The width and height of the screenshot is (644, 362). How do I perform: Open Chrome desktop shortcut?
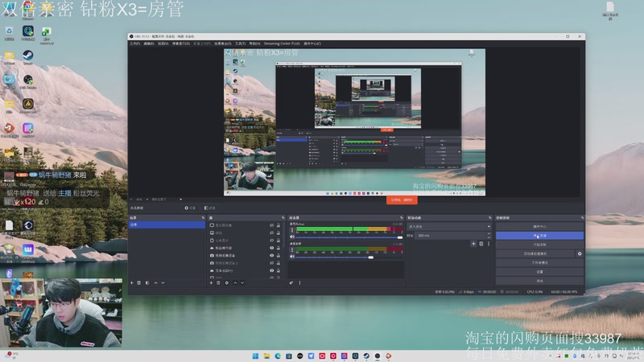pyautogui.click(x=28, y=10)
